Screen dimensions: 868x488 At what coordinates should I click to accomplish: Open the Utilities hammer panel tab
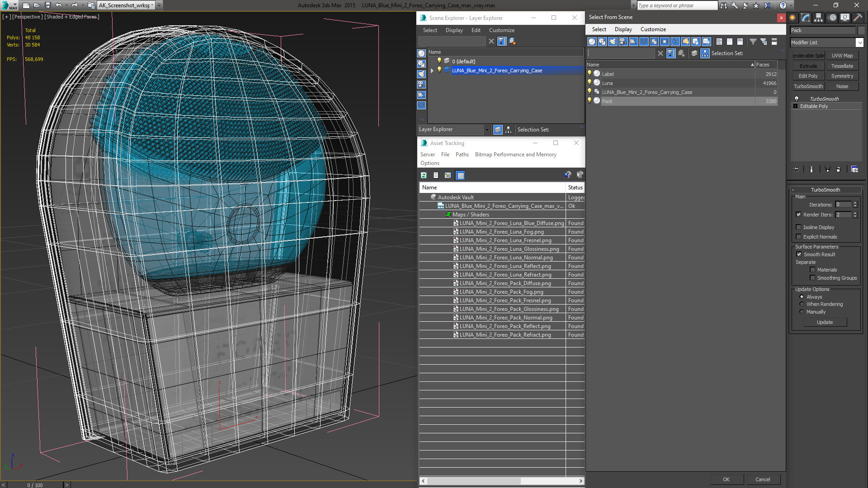[858, 18]
